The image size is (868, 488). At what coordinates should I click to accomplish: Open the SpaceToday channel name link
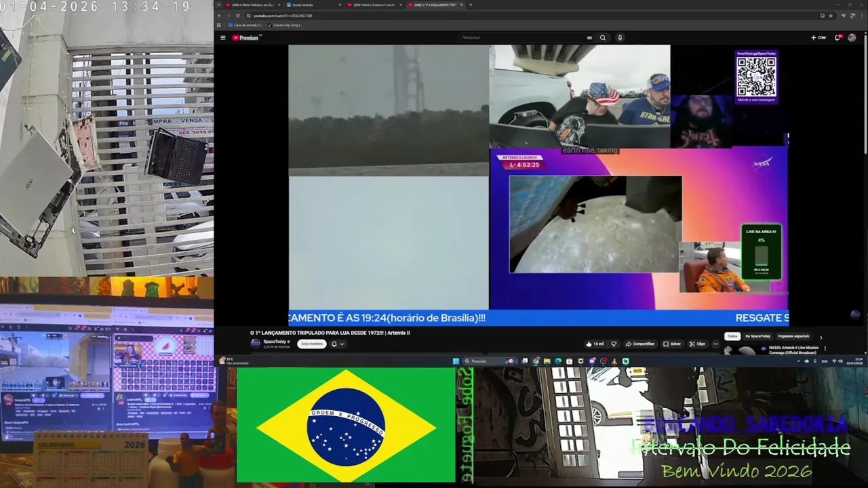275,342
